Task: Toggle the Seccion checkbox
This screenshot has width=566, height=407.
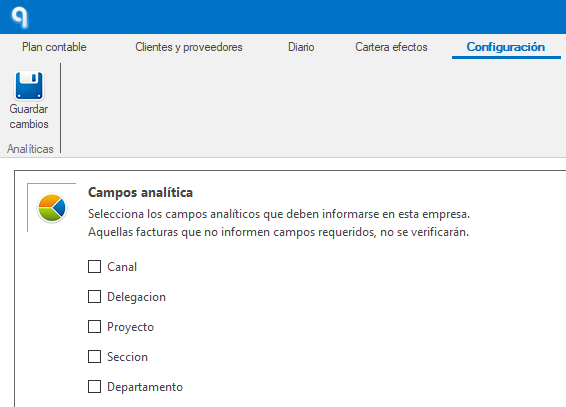Action: 95,356
